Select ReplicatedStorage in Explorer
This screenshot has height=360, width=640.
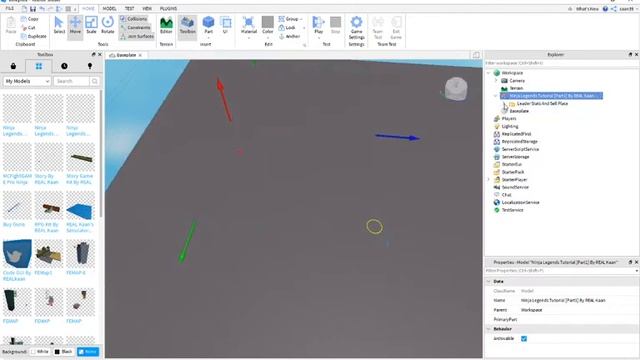click(520, 142)
